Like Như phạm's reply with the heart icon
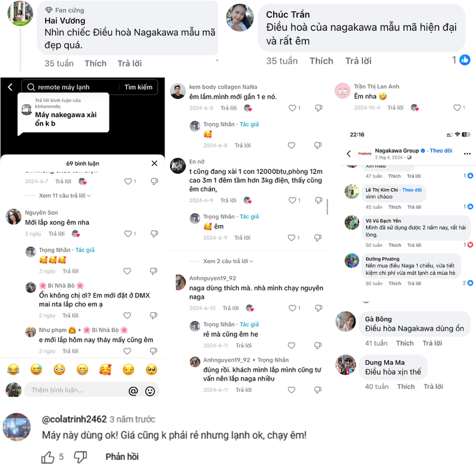 click(x=127, y=351)
